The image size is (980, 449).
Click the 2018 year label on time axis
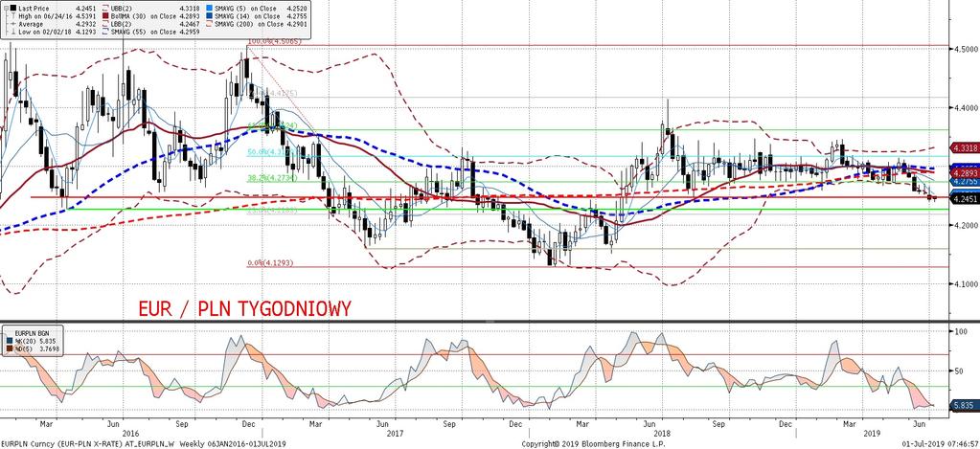pyautogui.click(x=662, y=432)
